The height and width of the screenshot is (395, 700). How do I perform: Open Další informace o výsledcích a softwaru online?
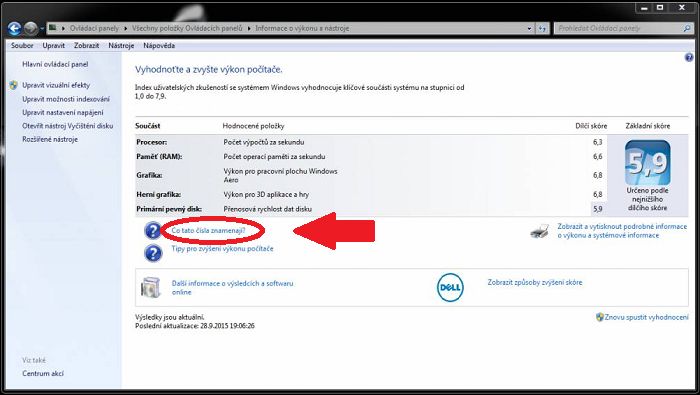[x=233, y=287]
